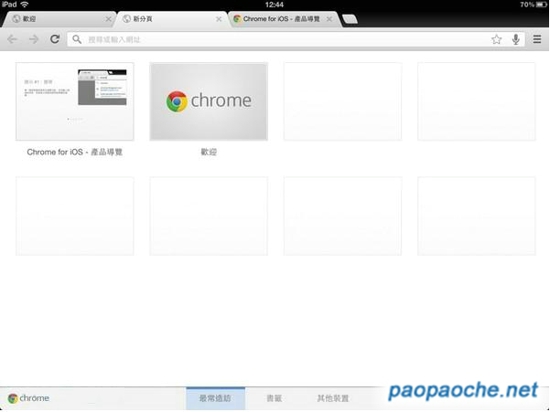The height and width of the screenshot is (412, 550).
Task: Click the 歡迎 caption under the thumbnail
Action: (x=209, y=152)
